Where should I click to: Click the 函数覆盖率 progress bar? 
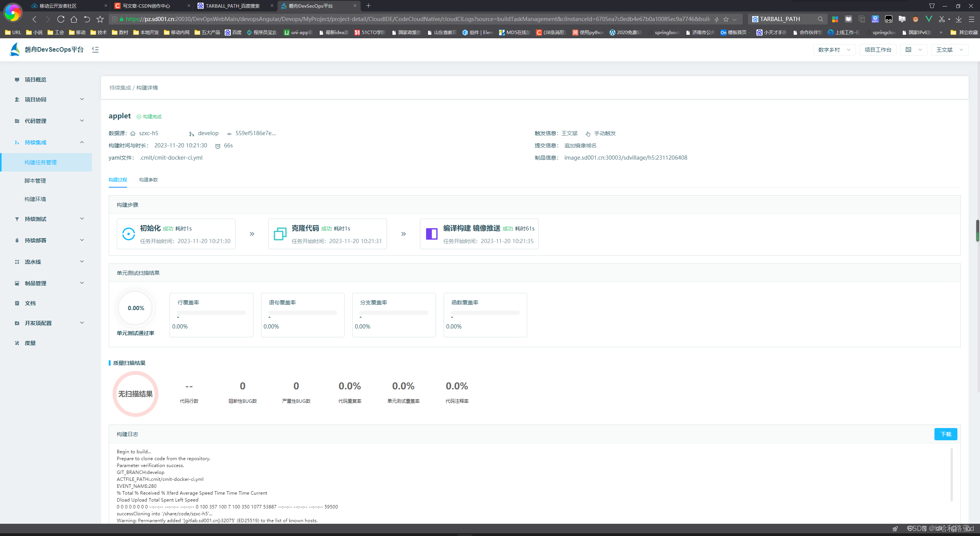coord(485,313)
